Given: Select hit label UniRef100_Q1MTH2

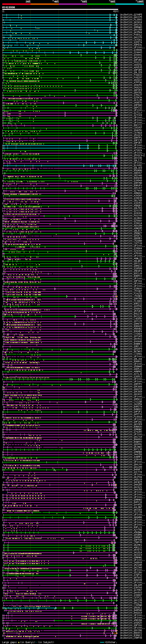Looking at the screenshot, I should point(131,306).
